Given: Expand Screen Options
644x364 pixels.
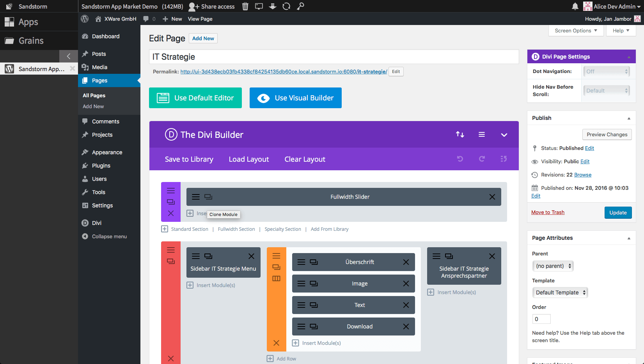Looking at the screenshot, I should coord(576,30).
